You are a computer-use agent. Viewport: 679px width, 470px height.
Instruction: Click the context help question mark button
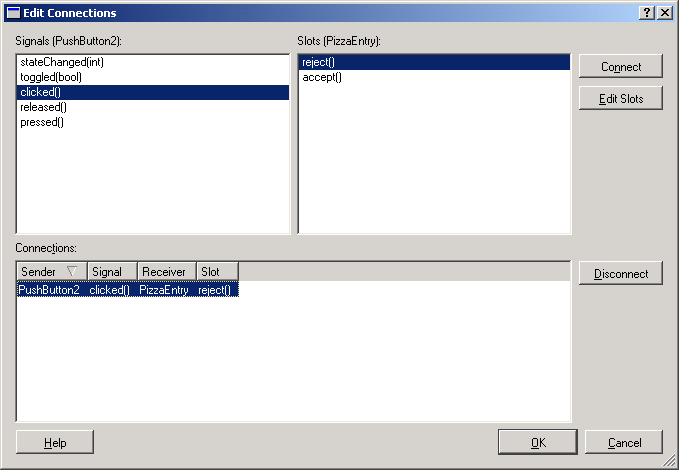coord(647,12)
